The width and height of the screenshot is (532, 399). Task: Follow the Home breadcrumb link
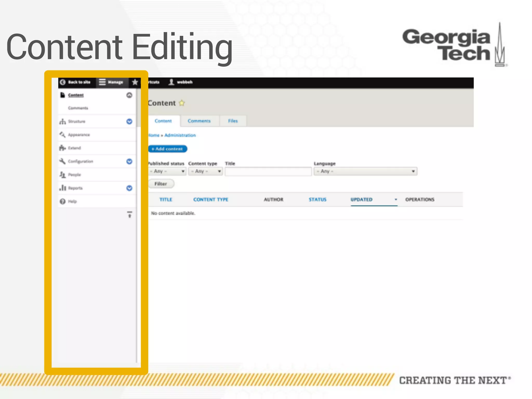154,135
